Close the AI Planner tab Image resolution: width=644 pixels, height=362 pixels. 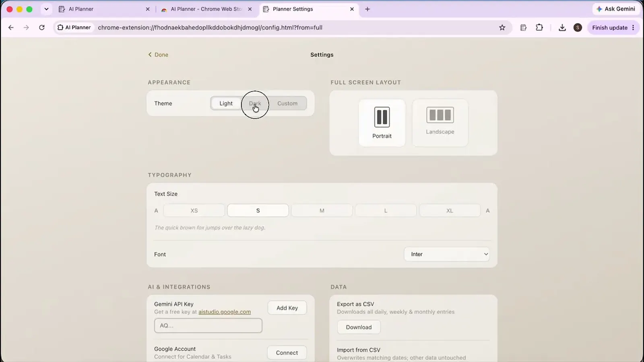[148, 9]
